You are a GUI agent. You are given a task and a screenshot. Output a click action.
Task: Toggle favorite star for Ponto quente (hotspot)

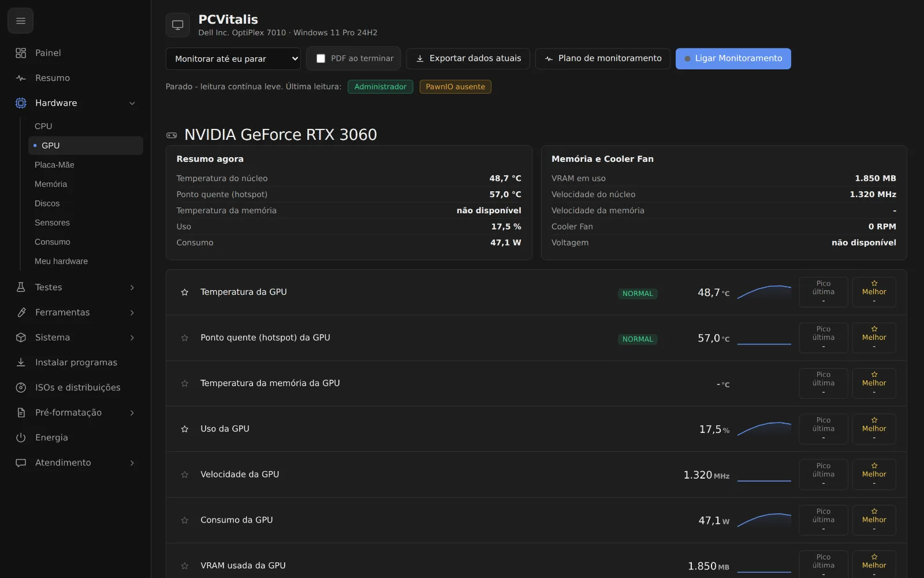click(185, 338)
